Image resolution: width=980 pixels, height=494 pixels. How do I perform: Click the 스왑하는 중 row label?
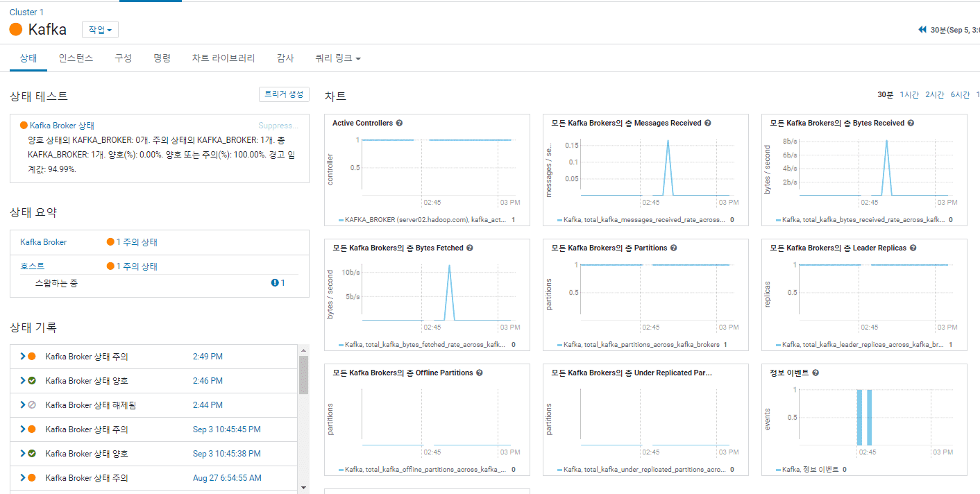(x=56, y=283)
